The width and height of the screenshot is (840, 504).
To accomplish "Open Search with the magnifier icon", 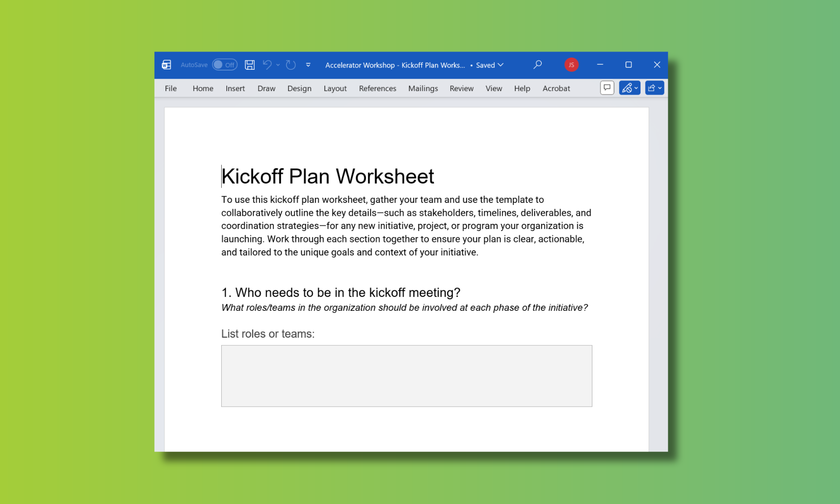I will tap(538, 65).
